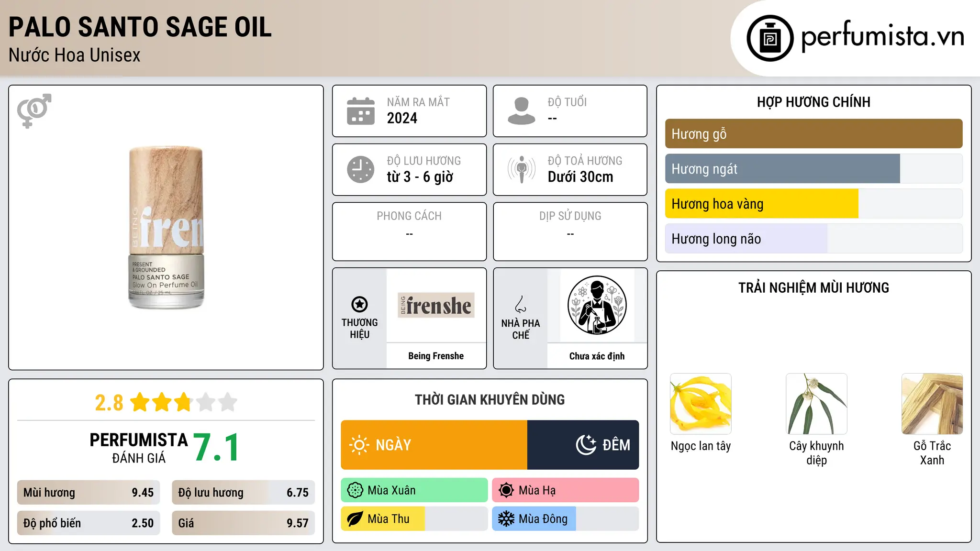Click the Độ phổ biến 2.50 score row
The image size is (980, 551).
click(x=89, y=523)
